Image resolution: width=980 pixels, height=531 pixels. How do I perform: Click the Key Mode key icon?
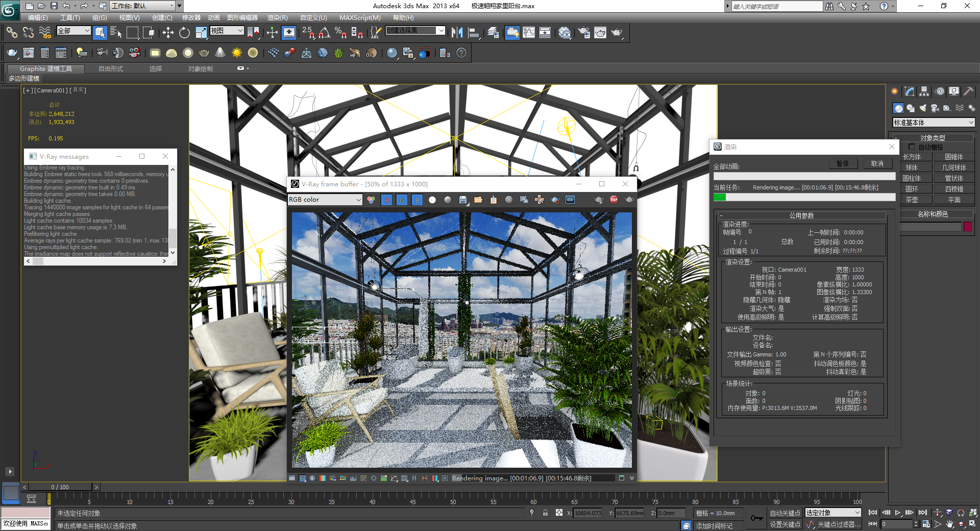756,518
